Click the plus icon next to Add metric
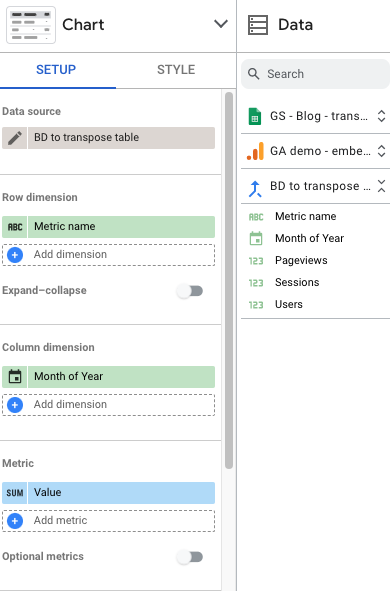 [x=15, y=521]
